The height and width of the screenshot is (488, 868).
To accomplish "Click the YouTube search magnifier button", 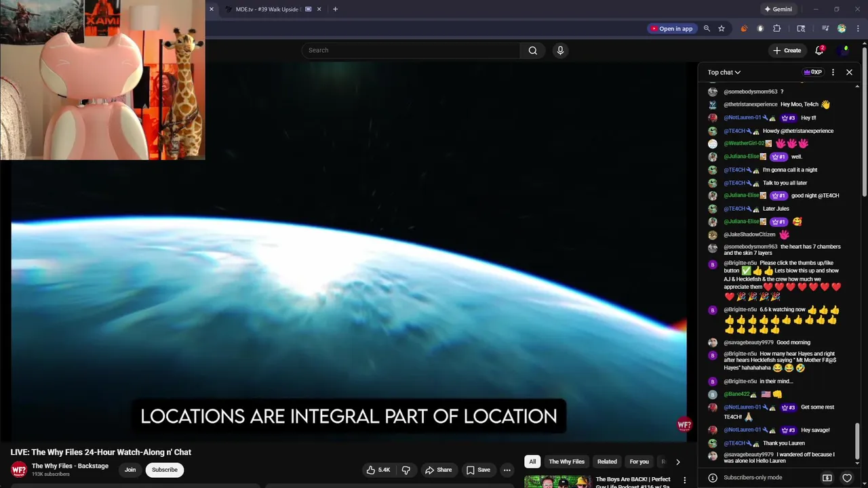I will click(533, 50).
